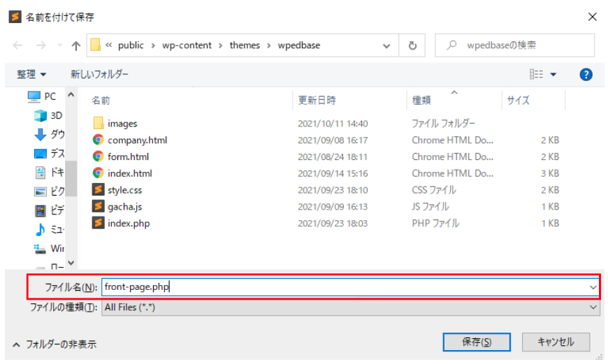Select 'themes' in the address path

click(245, 45)
